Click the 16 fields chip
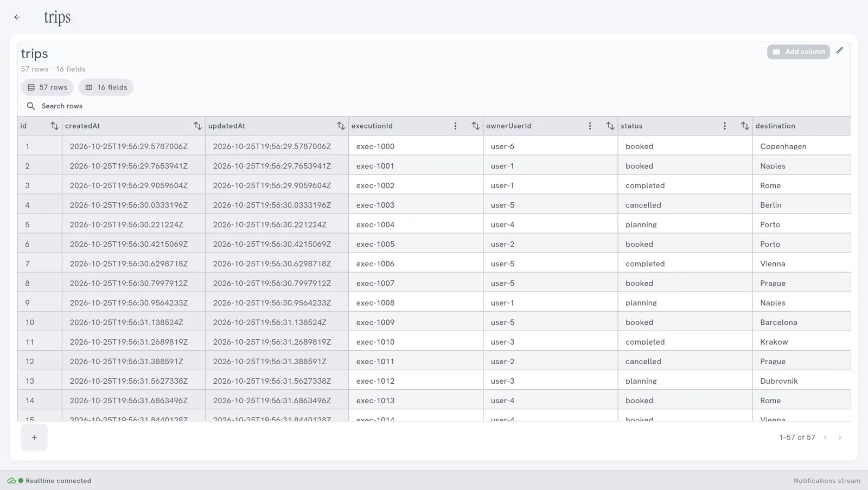This screenshot has width=868, height=490. [106, 87]
